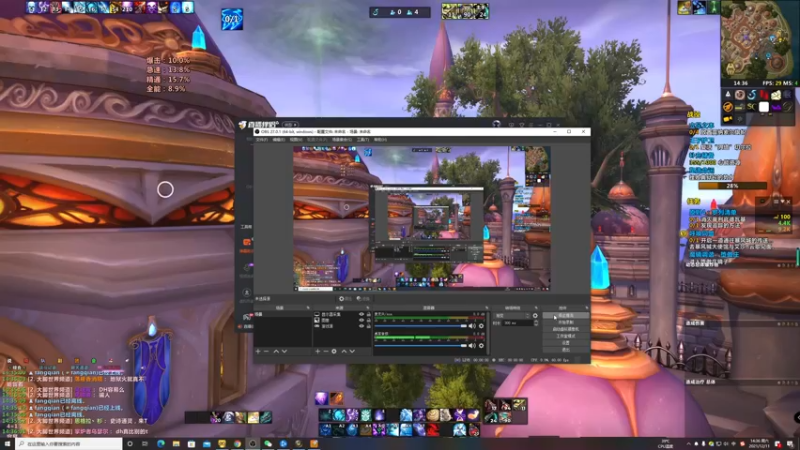Viewport: 800px width, 450px height.
Task: Undock Sources panel via header icon
Action: coord(368,308)
